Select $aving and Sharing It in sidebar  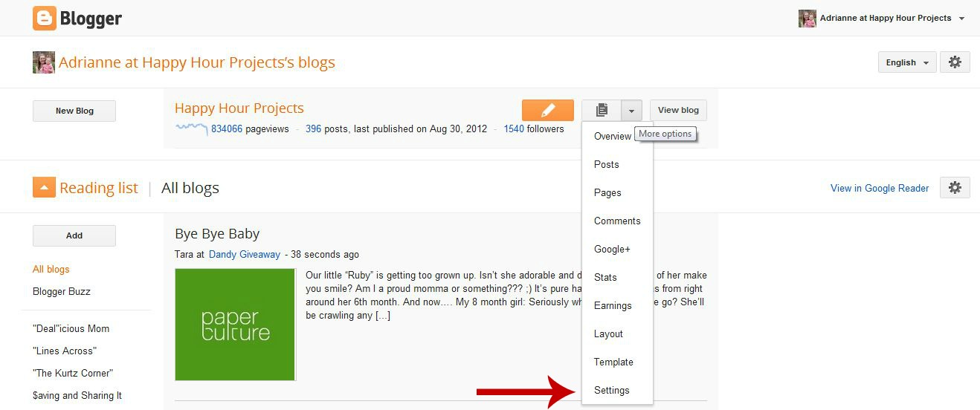(77, 396)
